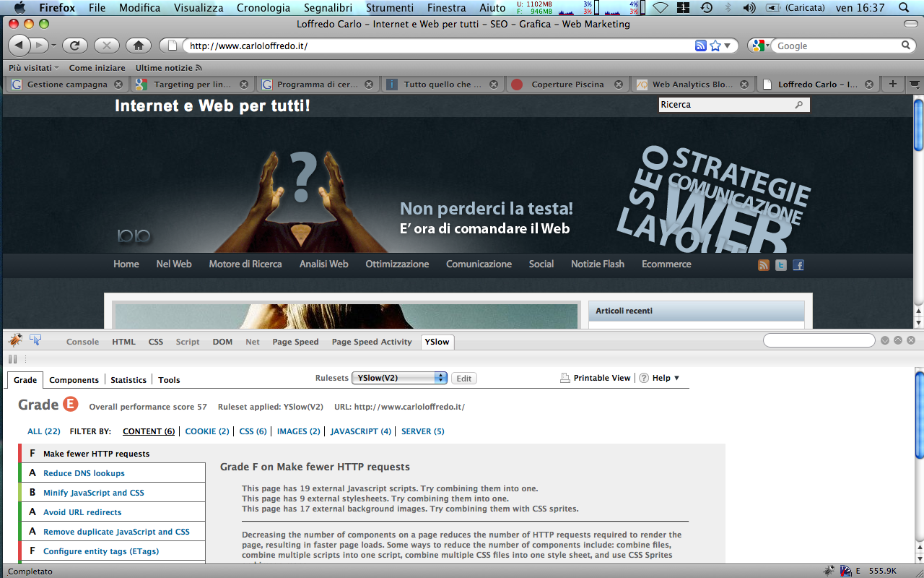Bookmark this page with the star icon

[x=715, y=46]
